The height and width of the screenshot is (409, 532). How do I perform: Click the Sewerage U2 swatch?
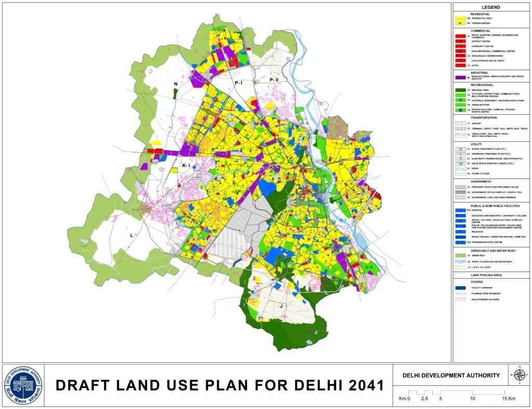[460, 154]
